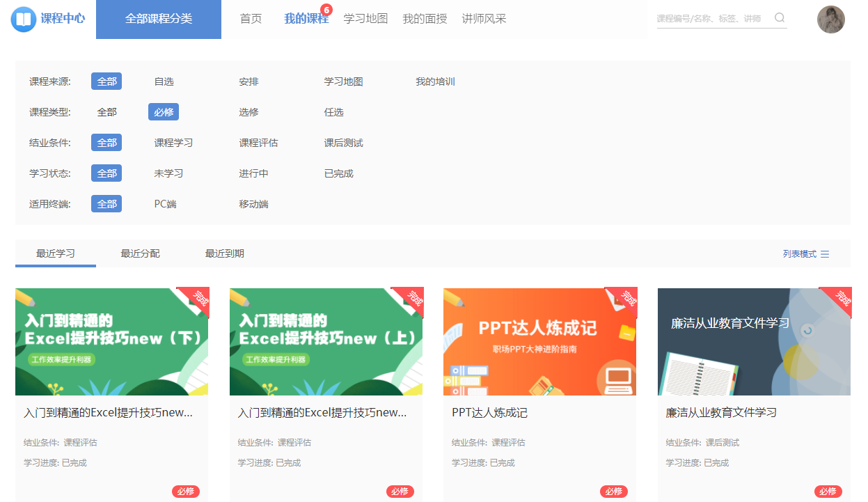Select 全部 for 结业条件 filter

[x=106, y=143]
